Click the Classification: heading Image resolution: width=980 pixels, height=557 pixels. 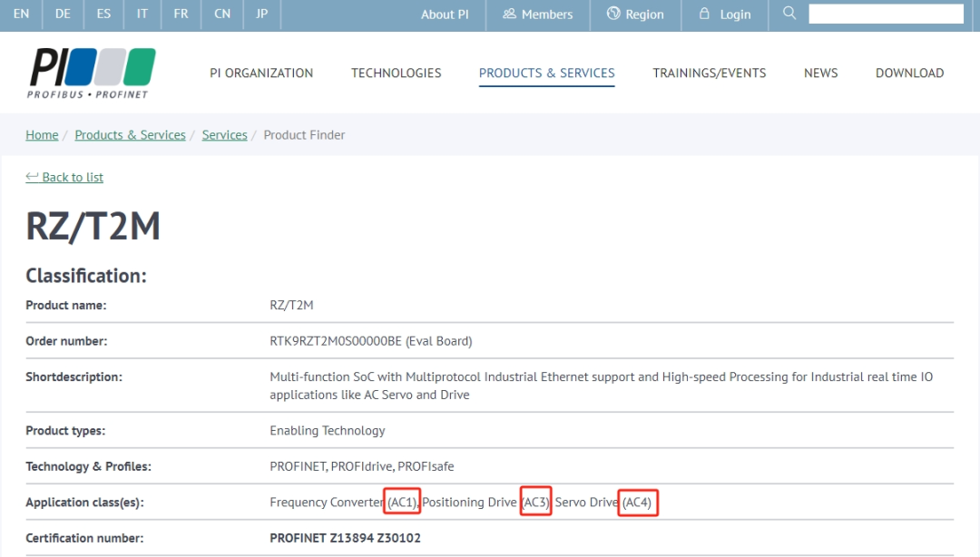86,276
